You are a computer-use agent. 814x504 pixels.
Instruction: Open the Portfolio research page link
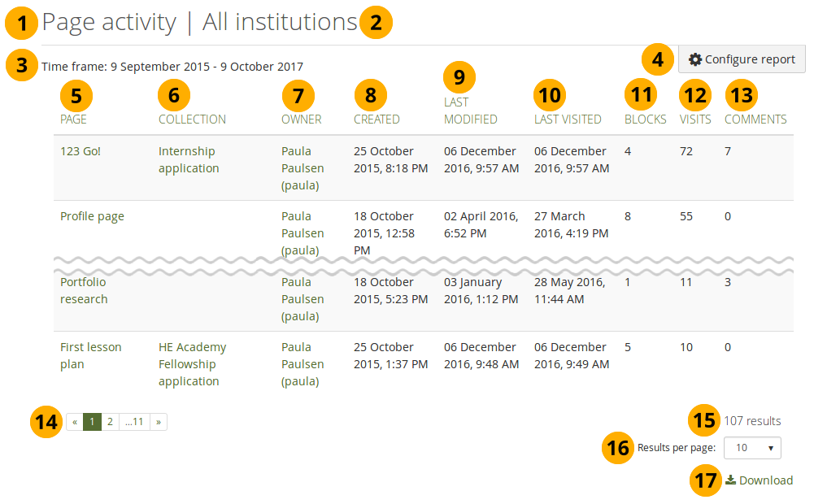coord(84,291)
